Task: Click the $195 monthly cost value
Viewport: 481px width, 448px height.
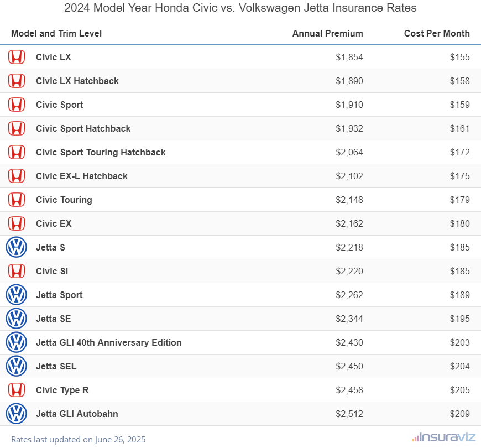Action: point(460,319)
